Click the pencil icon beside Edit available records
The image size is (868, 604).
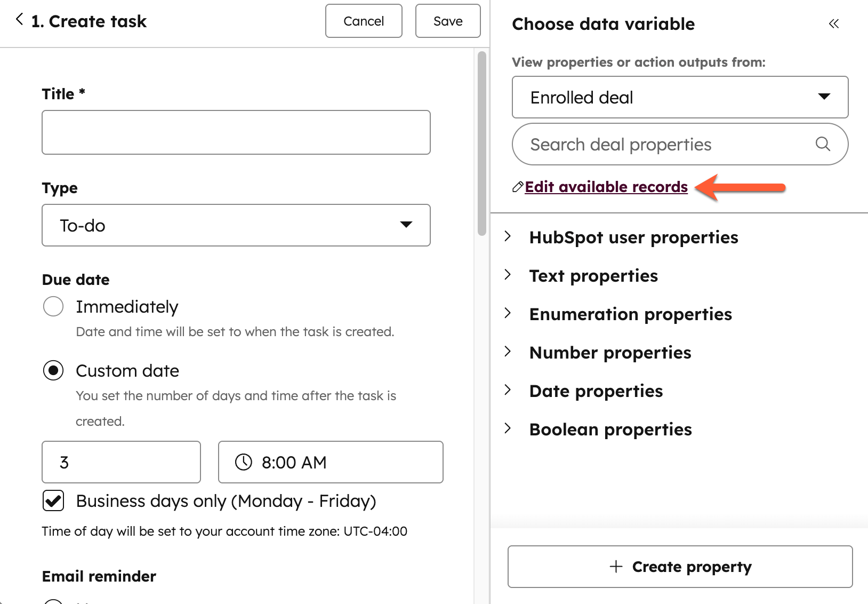[517, 187]
